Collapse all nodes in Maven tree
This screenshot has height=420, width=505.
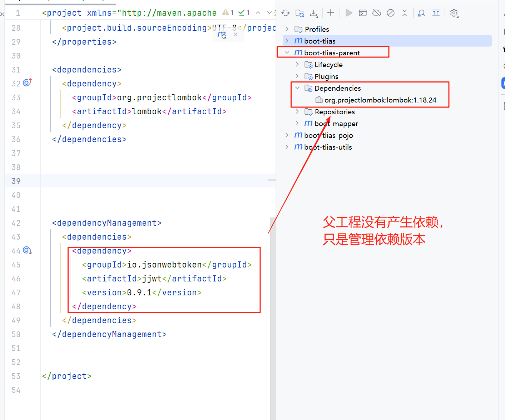[x=405, y=13]
